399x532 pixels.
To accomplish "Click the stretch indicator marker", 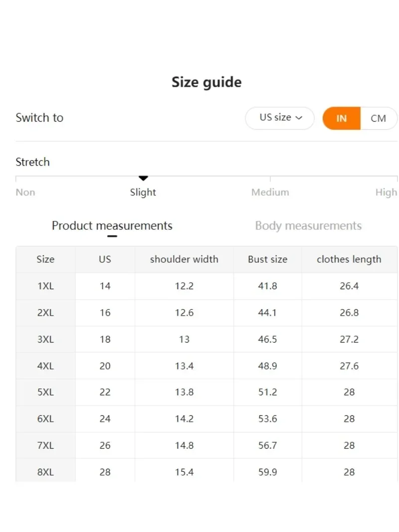I will (143, 178).
